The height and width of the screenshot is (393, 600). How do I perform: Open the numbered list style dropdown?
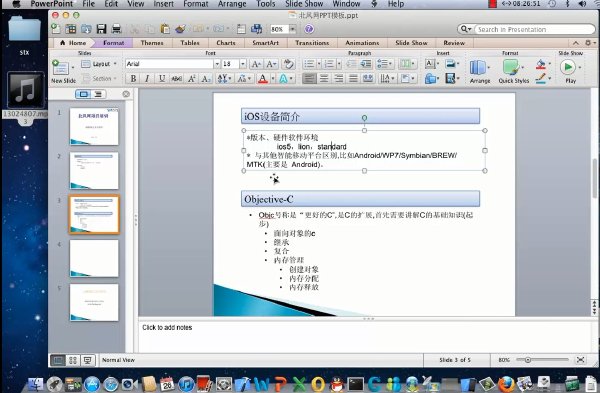339,64
